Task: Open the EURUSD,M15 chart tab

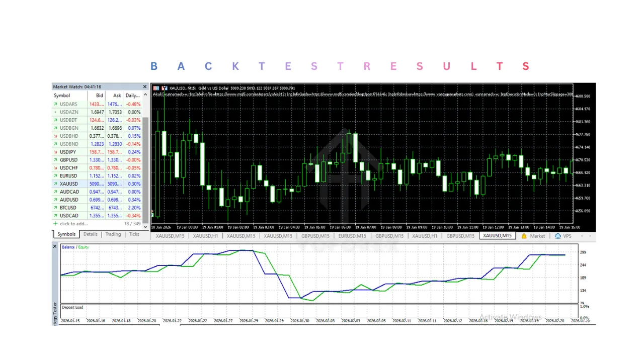Action: tap(352, 236)
